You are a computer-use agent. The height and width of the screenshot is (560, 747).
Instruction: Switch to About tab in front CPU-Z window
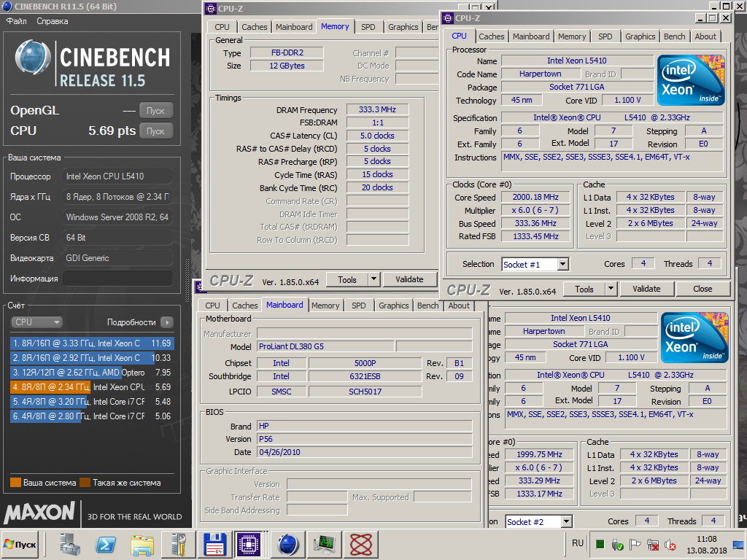tap(705, 36)
